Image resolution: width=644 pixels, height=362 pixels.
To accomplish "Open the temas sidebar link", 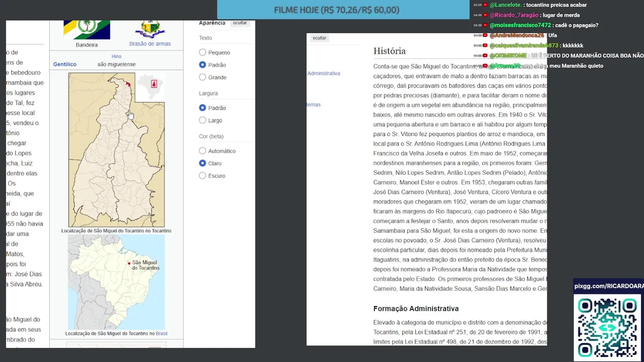I will point(313,105).
